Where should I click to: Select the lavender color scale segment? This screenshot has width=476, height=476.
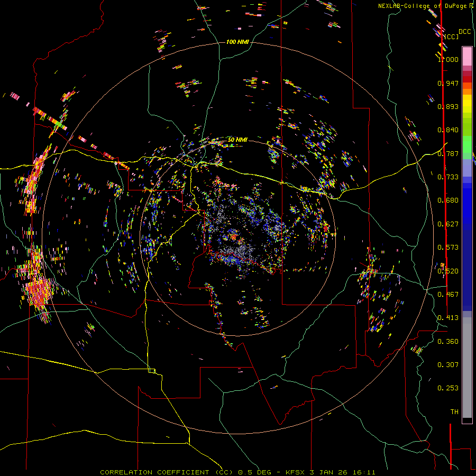(x=467, y=168)
